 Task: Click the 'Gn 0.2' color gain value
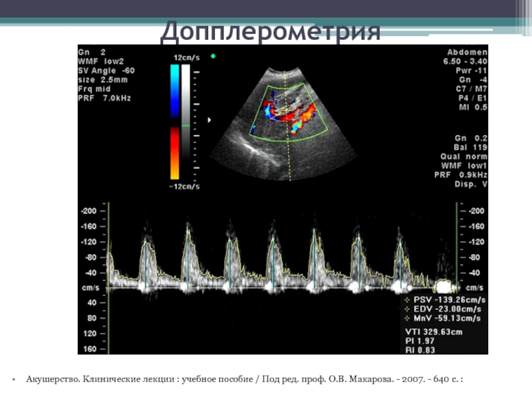point(471,138)
